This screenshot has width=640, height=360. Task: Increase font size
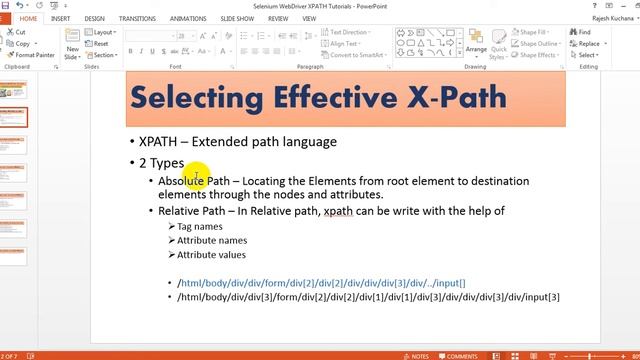tap(203, 36)
